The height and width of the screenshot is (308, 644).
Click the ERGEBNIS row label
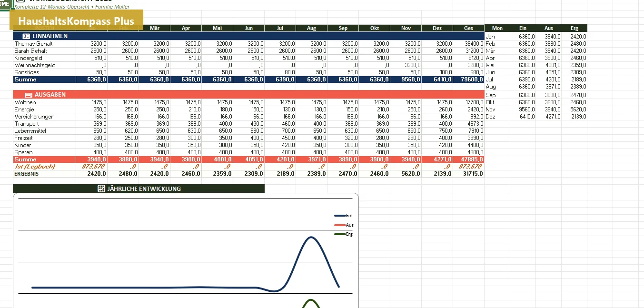(27, 174)
